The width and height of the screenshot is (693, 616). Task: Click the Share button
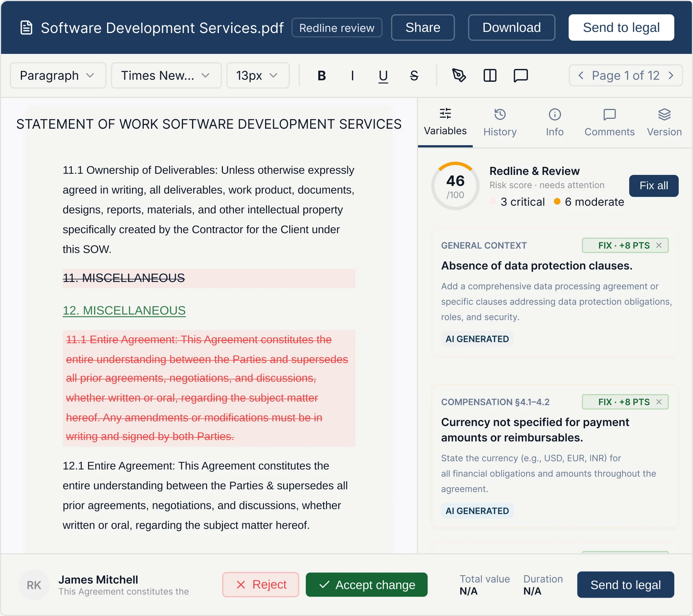click(423, 27)
